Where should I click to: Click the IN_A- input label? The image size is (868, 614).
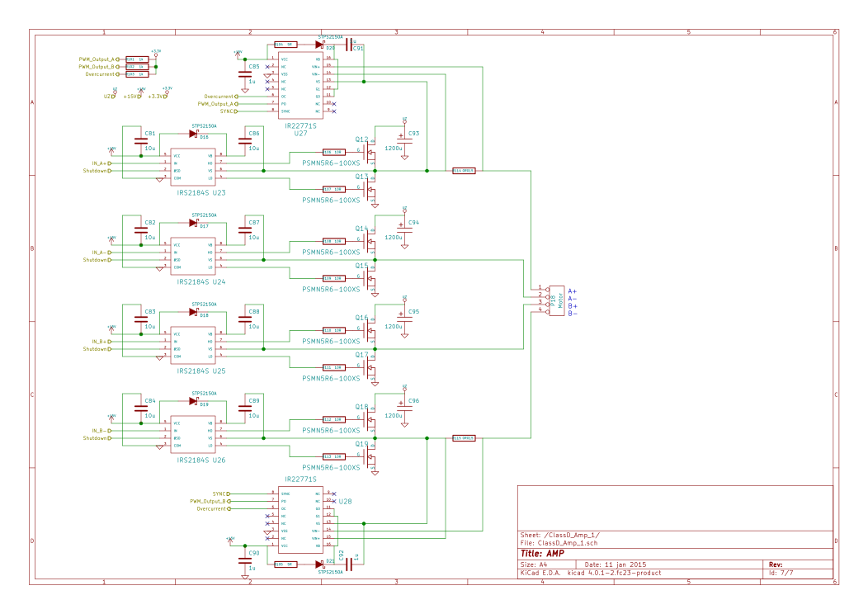tap(101, 253)
